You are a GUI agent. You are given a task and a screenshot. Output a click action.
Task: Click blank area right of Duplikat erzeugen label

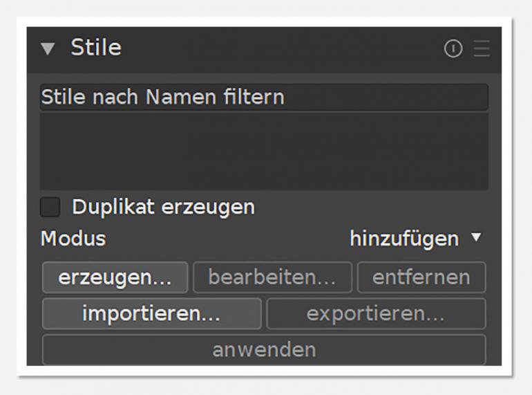point(366,207)
